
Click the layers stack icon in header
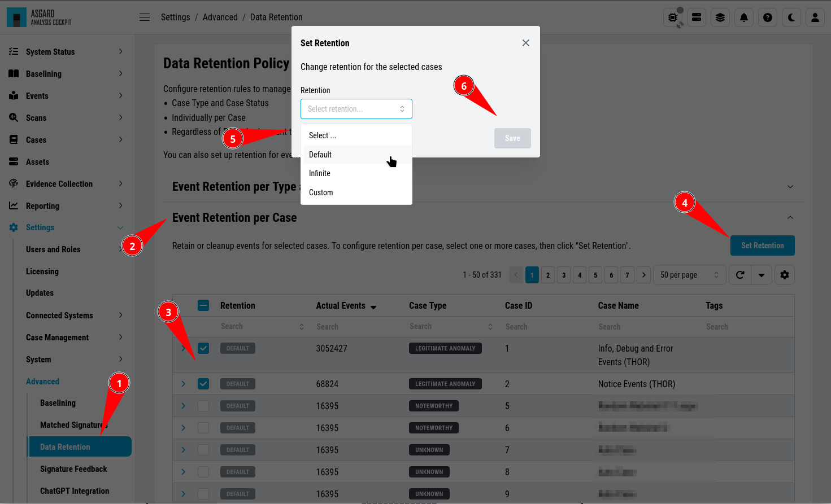pyautogui.click(x=720, y=17)
